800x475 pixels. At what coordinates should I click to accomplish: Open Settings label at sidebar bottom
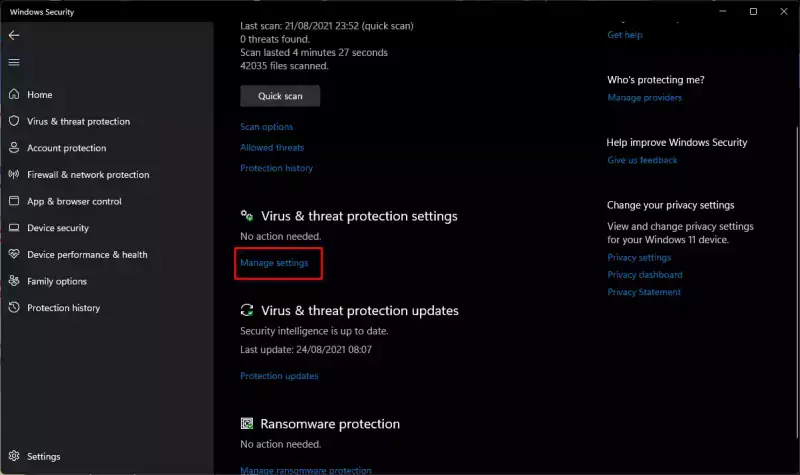coord(43,456)
